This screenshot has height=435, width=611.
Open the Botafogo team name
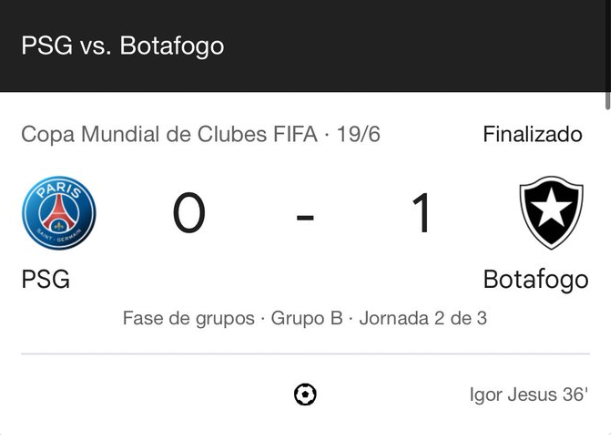(535, 279)
